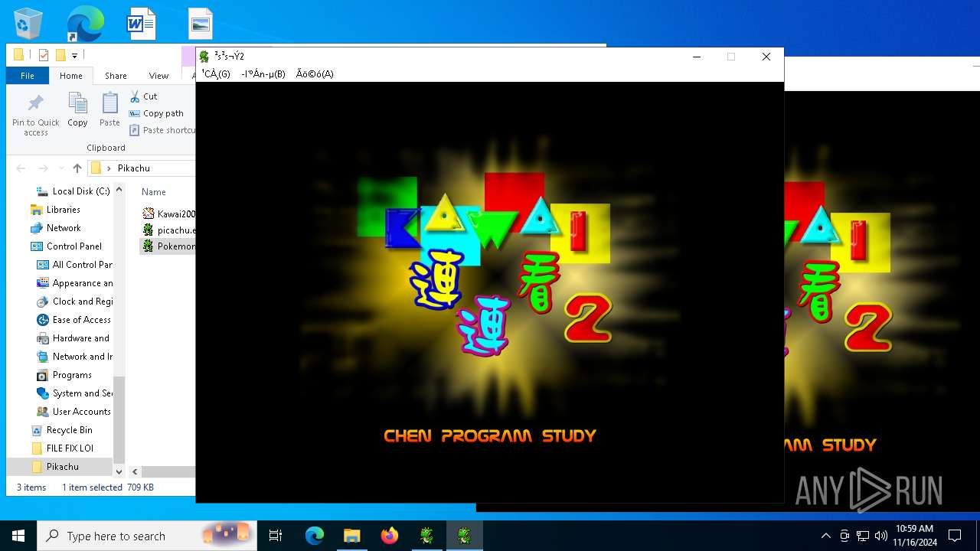Click the New folder quick access icon

tap(60, 55)
